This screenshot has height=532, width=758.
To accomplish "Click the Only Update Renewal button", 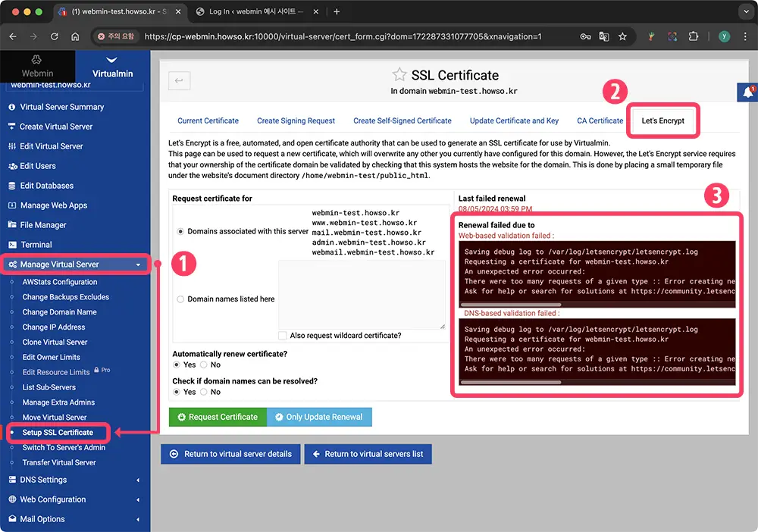I will coord(319,417).
